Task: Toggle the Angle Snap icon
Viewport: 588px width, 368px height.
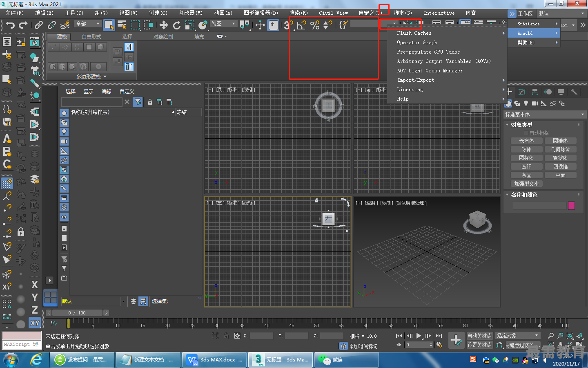Action: 302,25
